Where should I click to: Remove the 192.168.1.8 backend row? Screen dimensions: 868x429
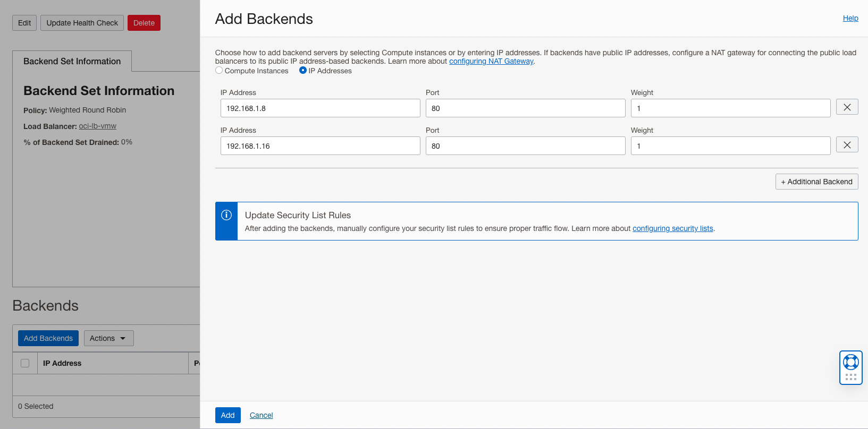pyautogui.click(x=847, y=107)
